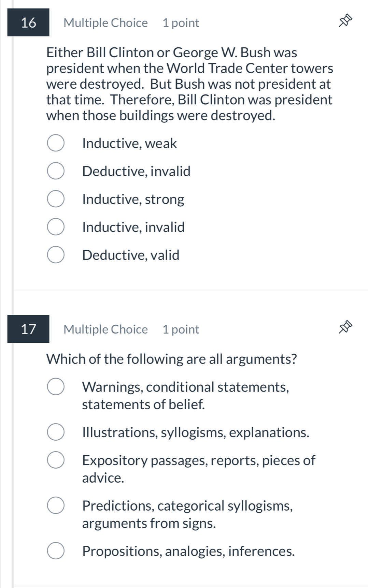Screen dimensions: 368x588
Task: Mark 'Inductive, strong' as the answer
Action: pyautogui.click(x=56, y=199)
